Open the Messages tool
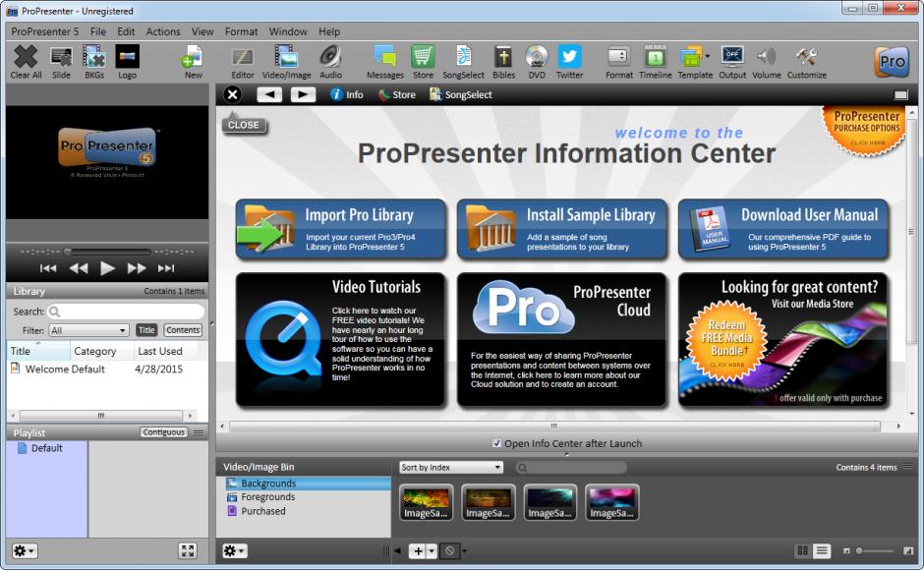924x570 pixels. pos(384,62)
